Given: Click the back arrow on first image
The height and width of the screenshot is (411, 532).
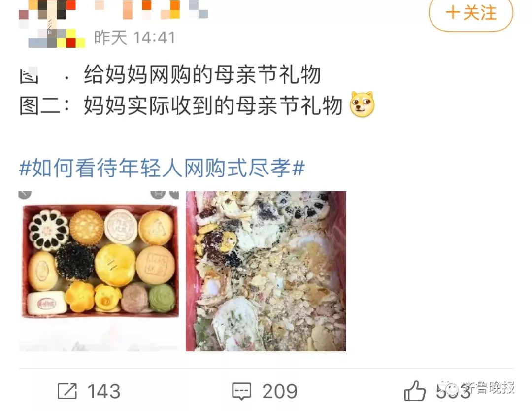Looking at the screenshot, I should tap(25, 194).
